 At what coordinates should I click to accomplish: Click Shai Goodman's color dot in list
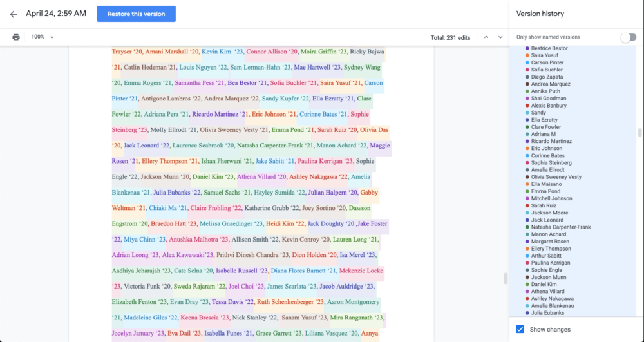527,99
